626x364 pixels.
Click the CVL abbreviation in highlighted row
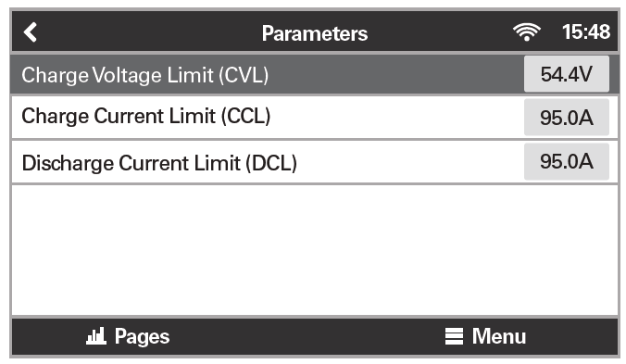(x=244, y=75)
